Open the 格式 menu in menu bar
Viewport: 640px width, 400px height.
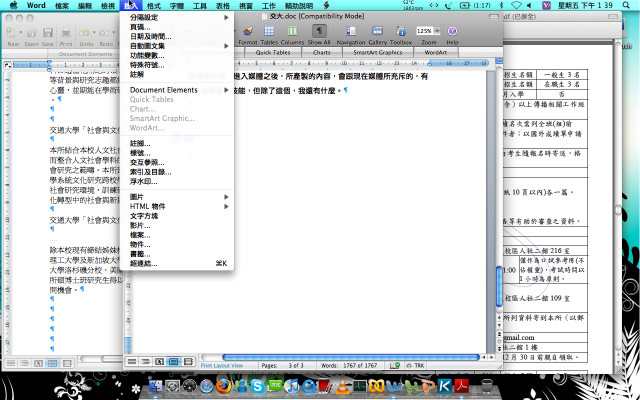154,6
